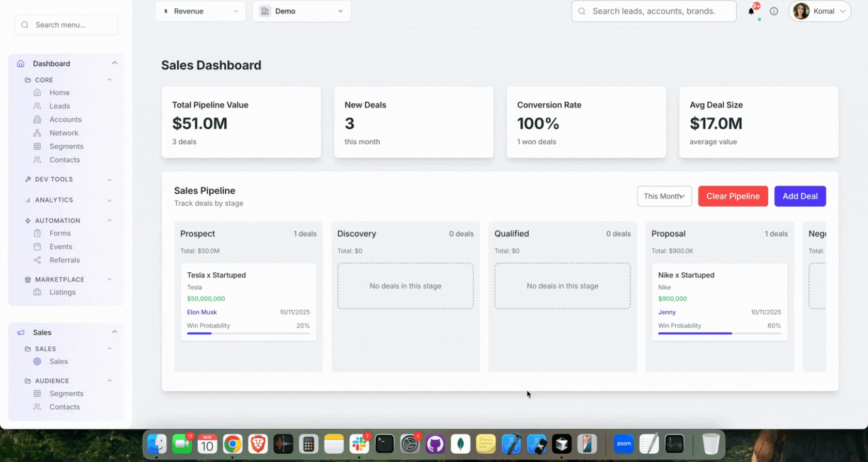This screenshot has width=868, height=462.
Task: Click the Clear Pipeline button
Action: (x=733, y=196)
